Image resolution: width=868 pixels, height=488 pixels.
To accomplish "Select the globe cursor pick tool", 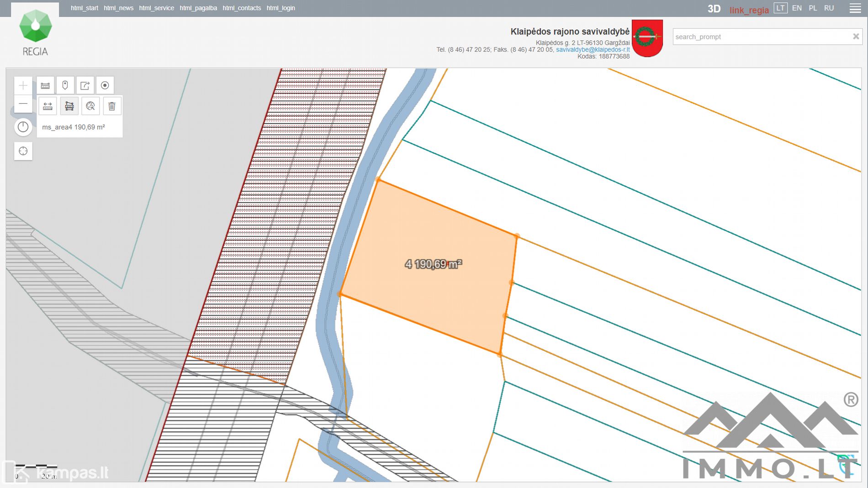I will pos(90,106).
